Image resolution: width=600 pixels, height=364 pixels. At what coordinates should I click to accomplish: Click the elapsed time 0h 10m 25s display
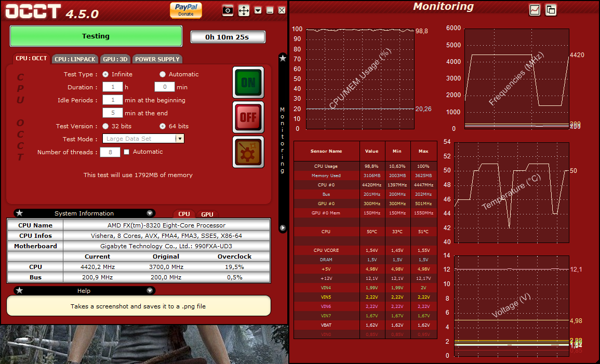tap(228, 37)
